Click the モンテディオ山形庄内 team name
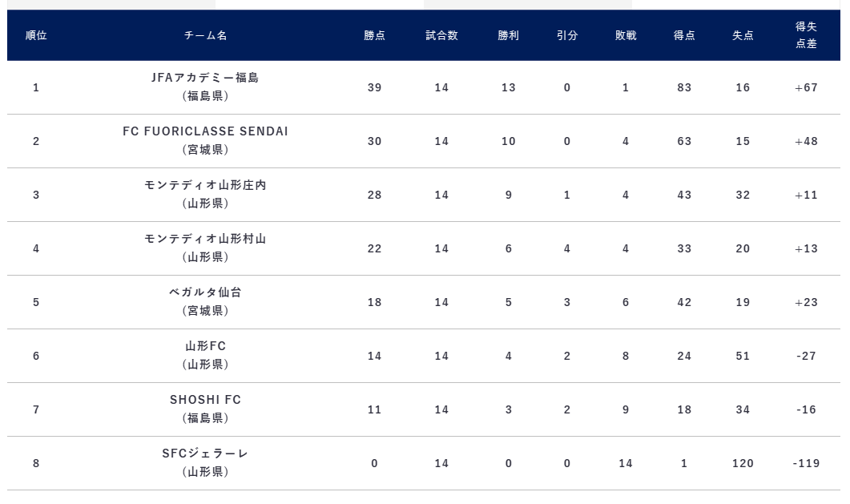 205,185
